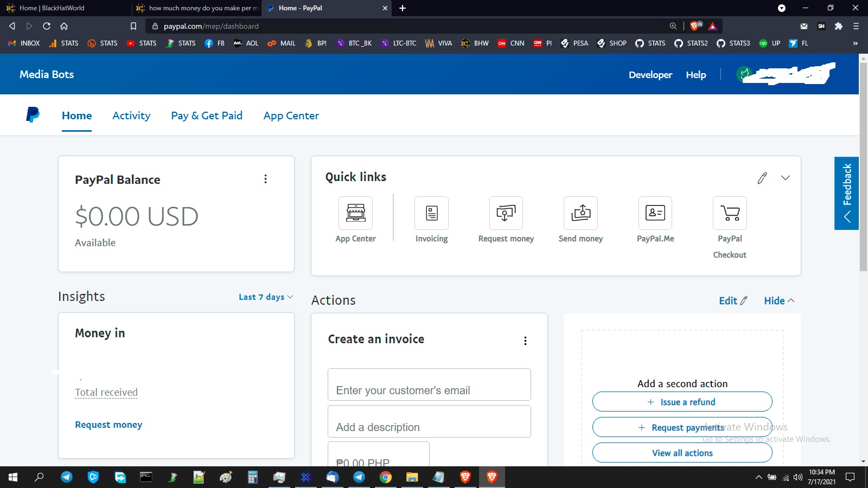Open the App Center tab

[291, 115]
